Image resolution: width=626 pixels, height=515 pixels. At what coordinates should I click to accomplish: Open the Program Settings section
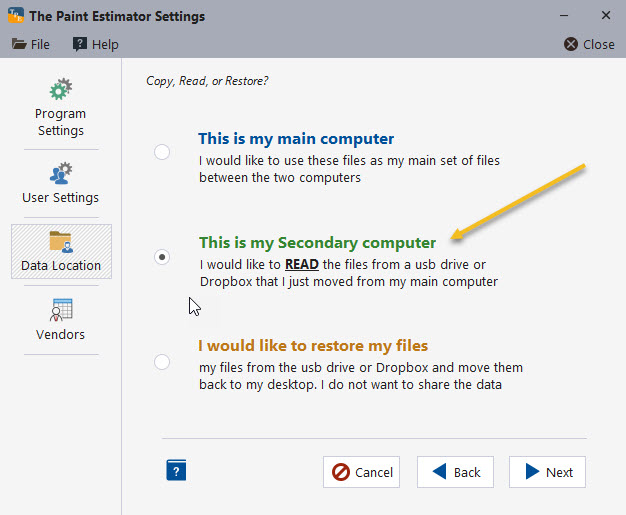tap(61, 107)
